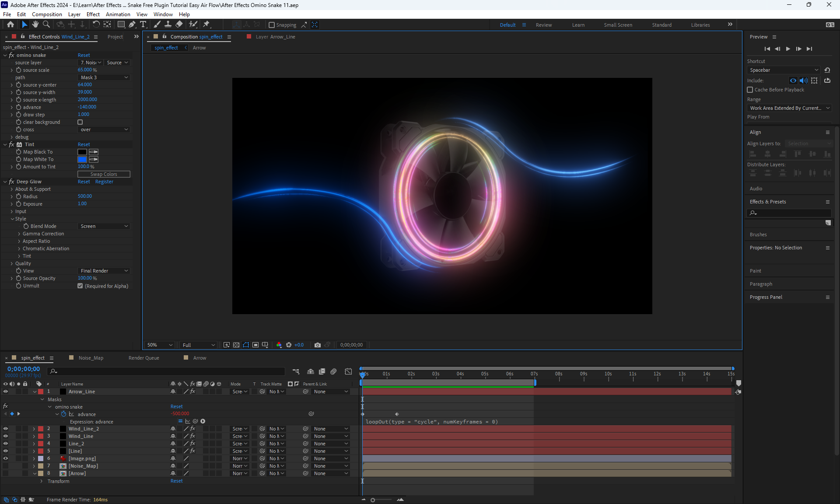Click Reset link for Deep Glow effect
Screen dimensions: 840x504
(84, 182)
